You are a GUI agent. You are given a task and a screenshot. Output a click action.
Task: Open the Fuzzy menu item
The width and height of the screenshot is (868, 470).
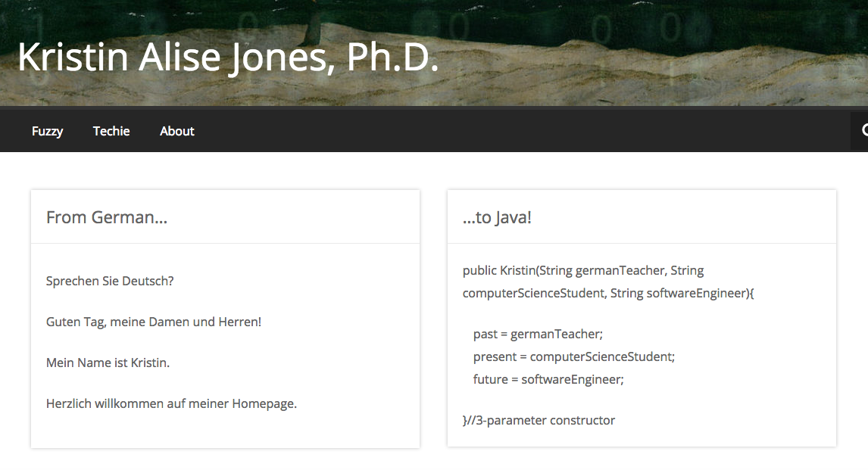click(x=47, y=131)
